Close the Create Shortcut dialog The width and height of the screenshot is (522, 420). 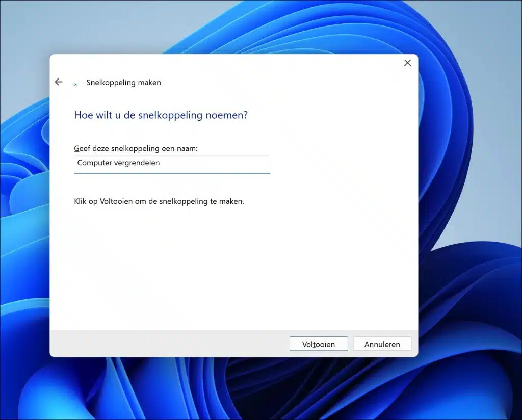pos(407,63)
